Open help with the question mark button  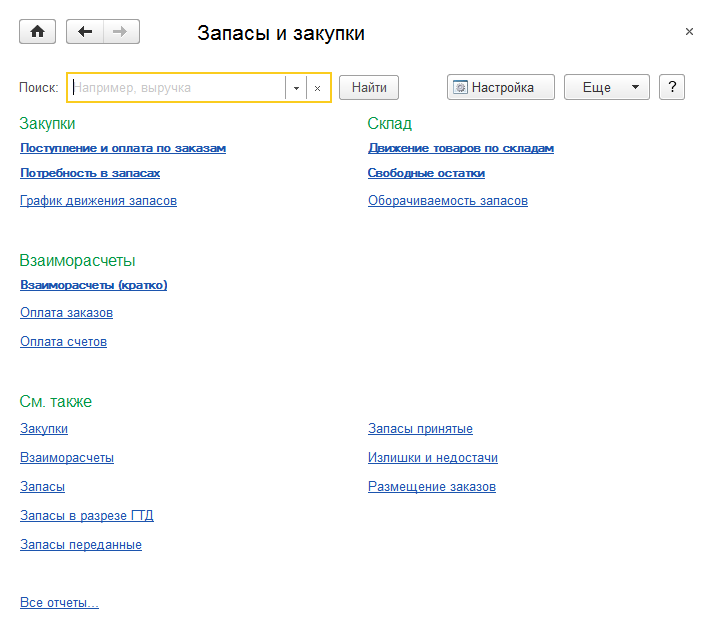[x=673, y=87]
